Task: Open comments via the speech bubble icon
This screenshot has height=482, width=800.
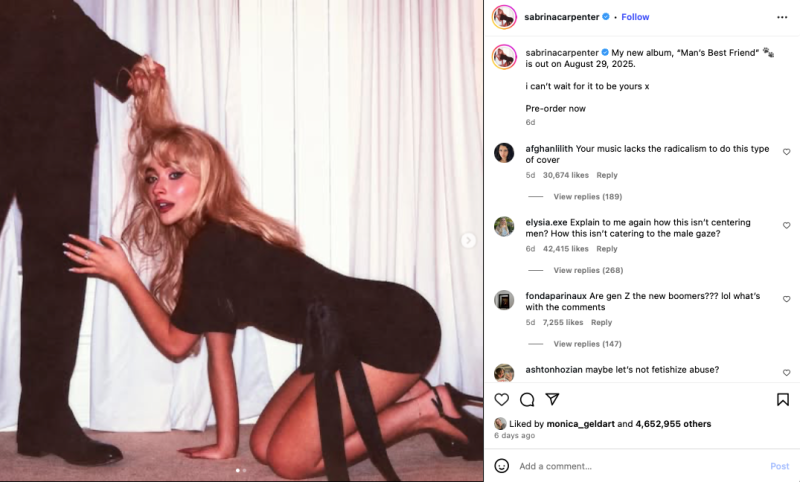Action: (x=527, y=399)
